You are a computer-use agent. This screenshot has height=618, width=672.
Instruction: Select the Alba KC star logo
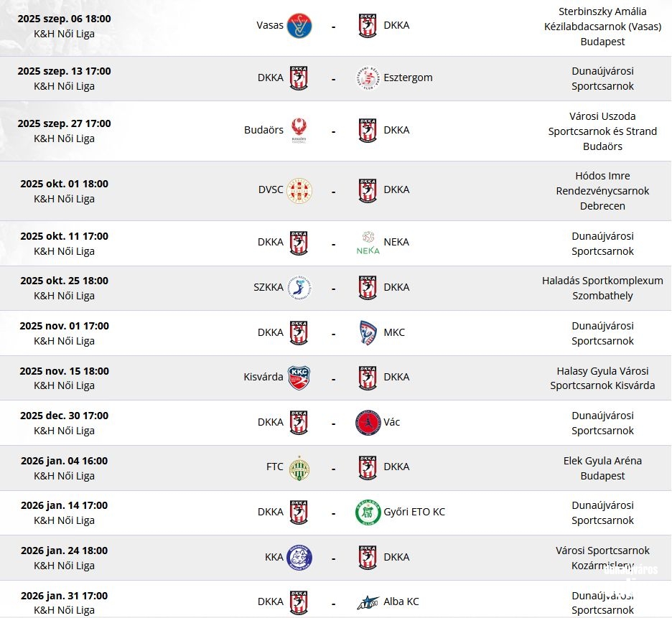(368, 603)
